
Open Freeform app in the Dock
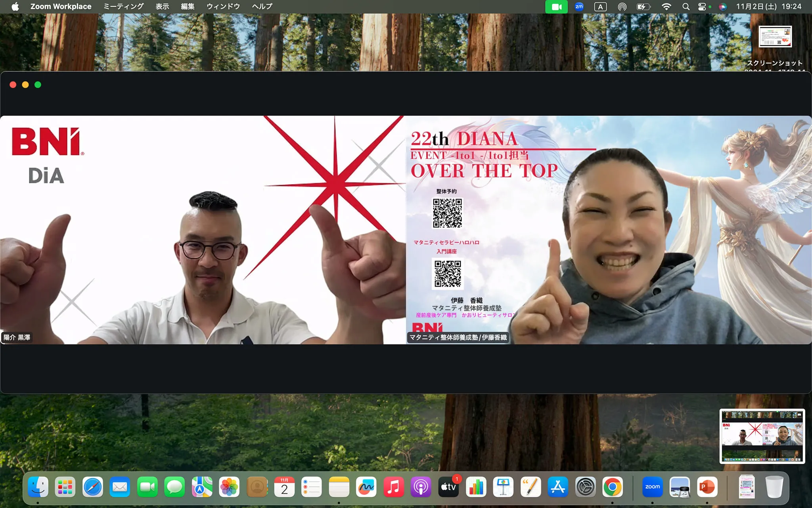pos(366,487)
